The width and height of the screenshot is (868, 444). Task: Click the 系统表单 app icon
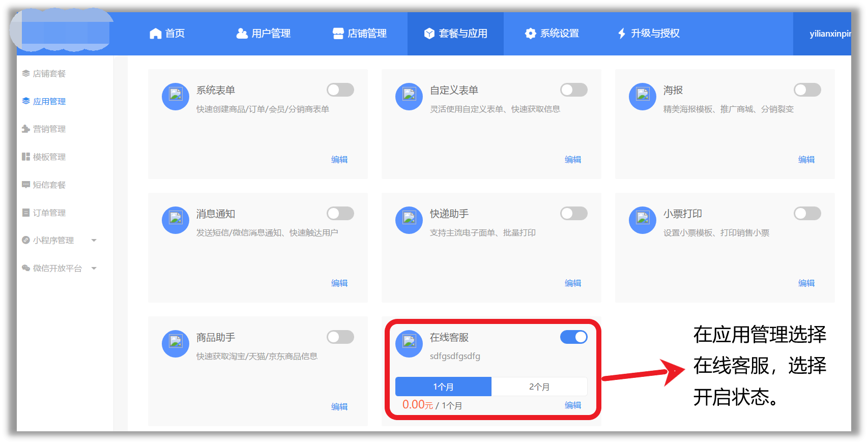tap(176, 97)
